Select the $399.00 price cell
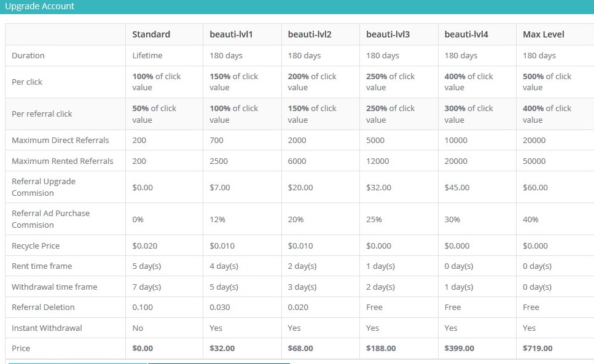 pyautogui.click(x=459, y=348)
